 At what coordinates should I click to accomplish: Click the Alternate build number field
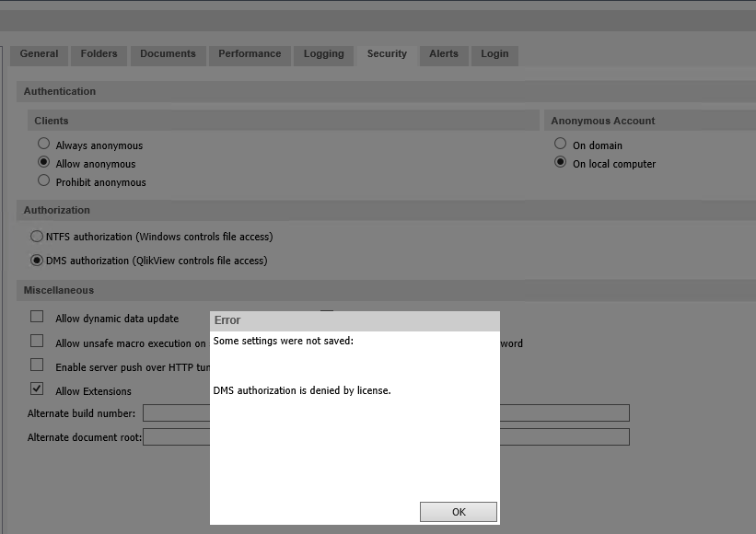tap(386, 413)
